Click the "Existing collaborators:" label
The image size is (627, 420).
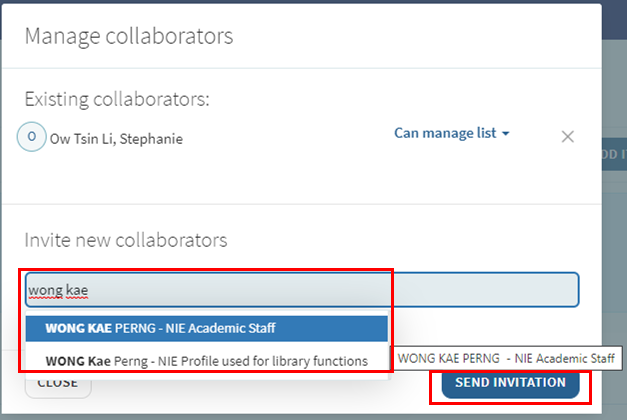click(117, 99)
